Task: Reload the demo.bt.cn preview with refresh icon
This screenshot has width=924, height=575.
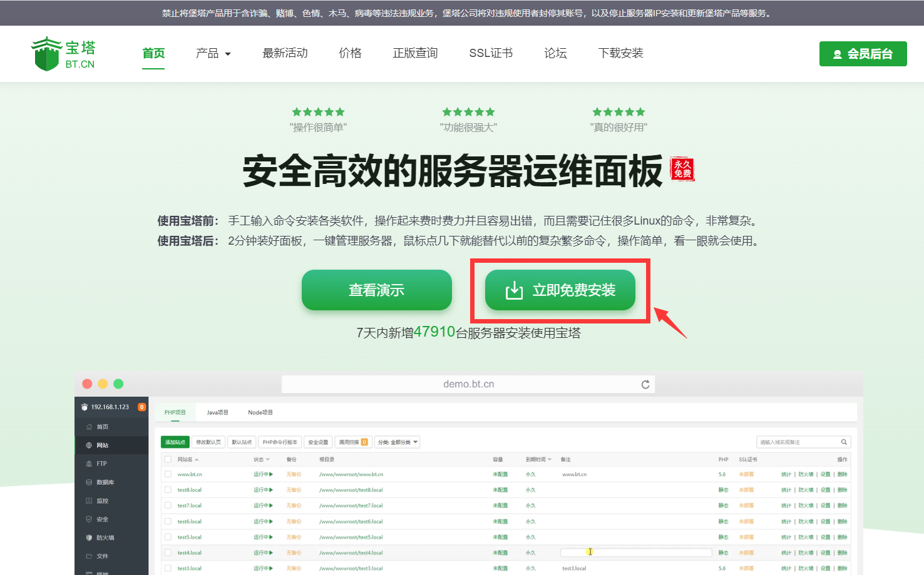Action: point(645,384)
